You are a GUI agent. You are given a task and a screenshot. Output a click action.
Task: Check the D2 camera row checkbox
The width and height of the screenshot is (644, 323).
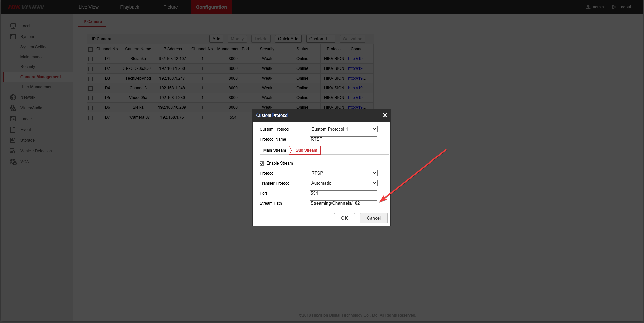pos(90,69)
